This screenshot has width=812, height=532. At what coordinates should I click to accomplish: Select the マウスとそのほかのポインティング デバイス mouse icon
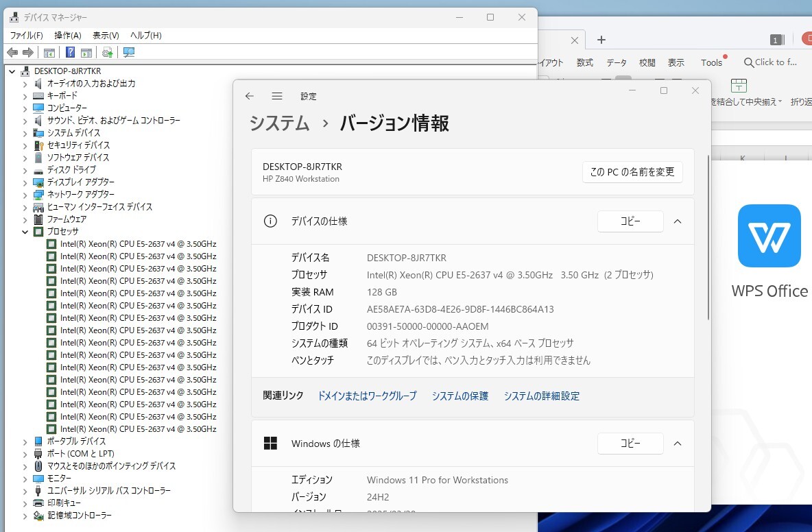(38, 465)
